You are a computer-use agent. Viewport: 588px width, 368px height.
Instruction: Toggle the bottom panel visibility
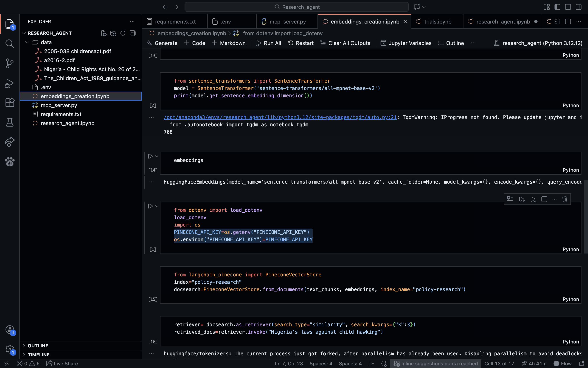point(568,7)
